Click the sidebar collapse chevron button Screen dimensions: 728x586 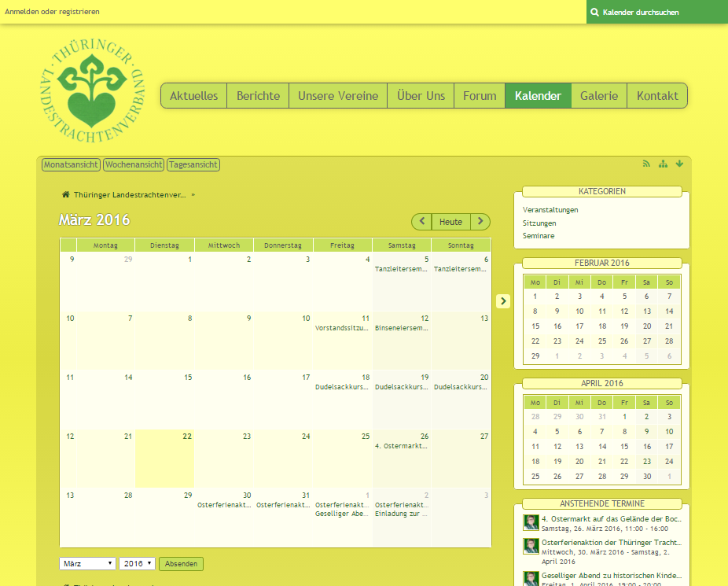(x=503, y=301)
